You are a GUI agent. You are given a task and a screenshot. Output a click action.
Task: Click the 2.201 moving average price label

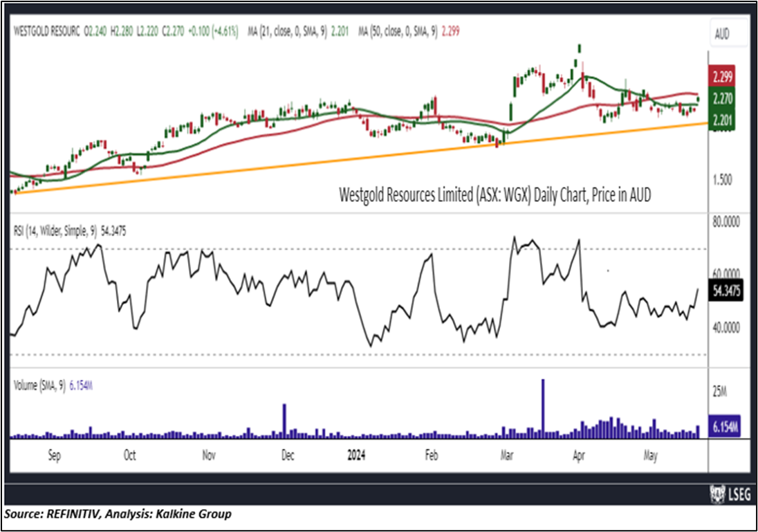[x=722, y=120]
